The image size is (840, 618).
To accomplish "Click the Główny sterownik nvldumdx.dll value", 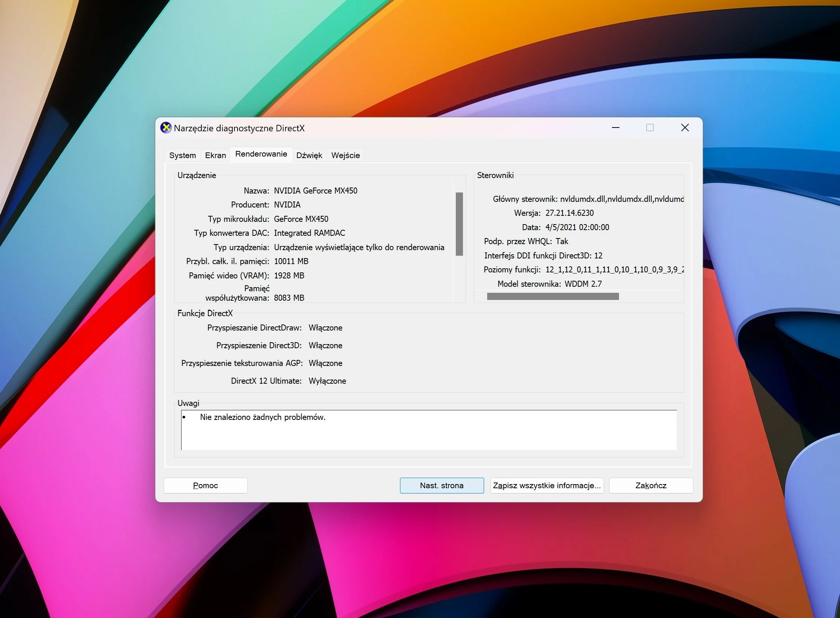I will pyautogui.click(x=622, y=199).
